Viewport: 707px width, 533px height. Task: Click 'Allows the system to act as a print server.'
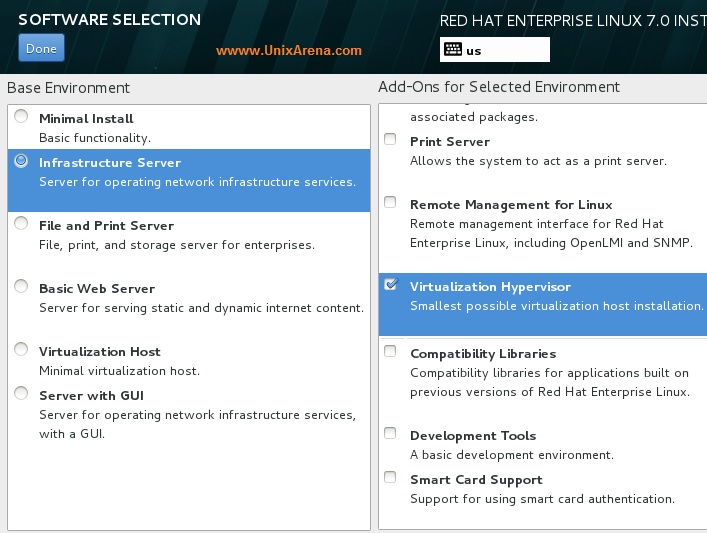click(538, 161)
